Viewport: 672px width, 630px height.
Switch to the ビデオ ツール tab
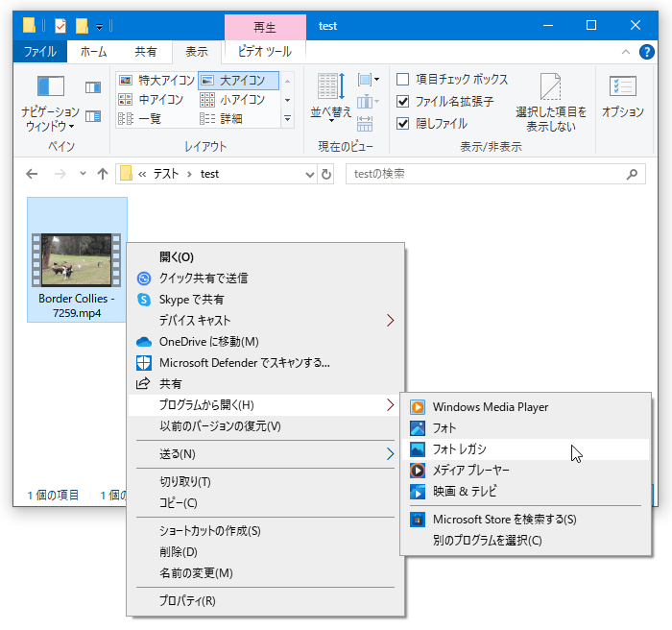point(264,52)
